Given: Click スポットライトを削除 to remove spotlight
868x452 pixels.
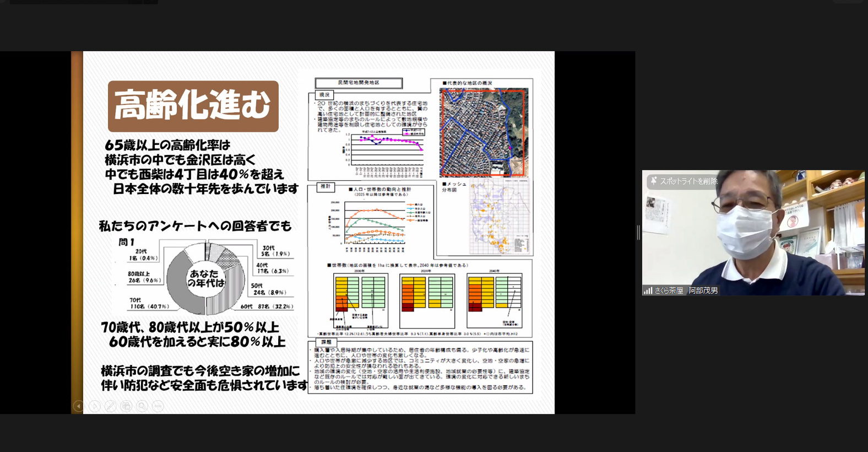Looking at the screenshot, I should click(x=684, y=181).
